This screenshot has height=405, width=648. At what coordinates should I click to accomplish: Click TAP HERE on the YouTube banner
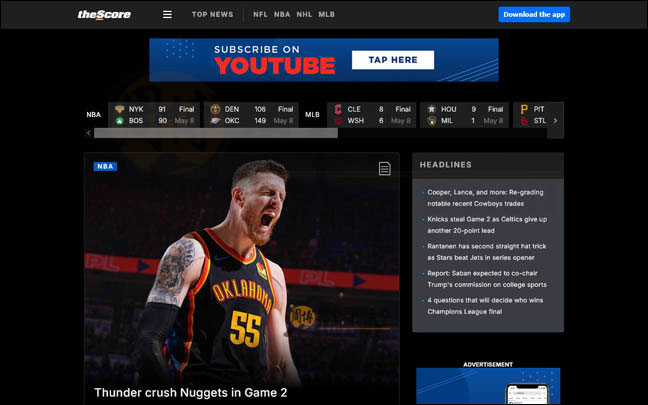[x=393, y=60]
